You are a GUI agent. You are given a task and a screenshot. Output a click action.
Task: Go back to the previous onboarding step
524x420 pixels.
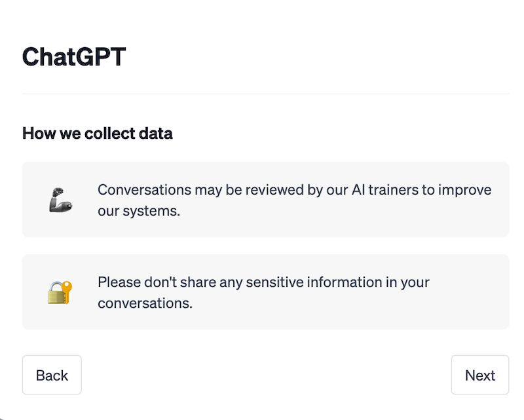[x=52, y=375]
